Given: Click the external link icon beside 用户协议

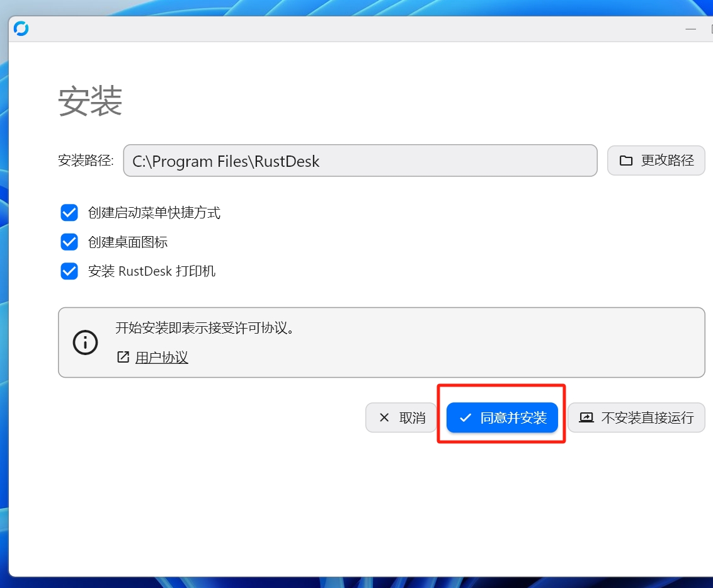Looking at the screenshot, I should 123,357.
